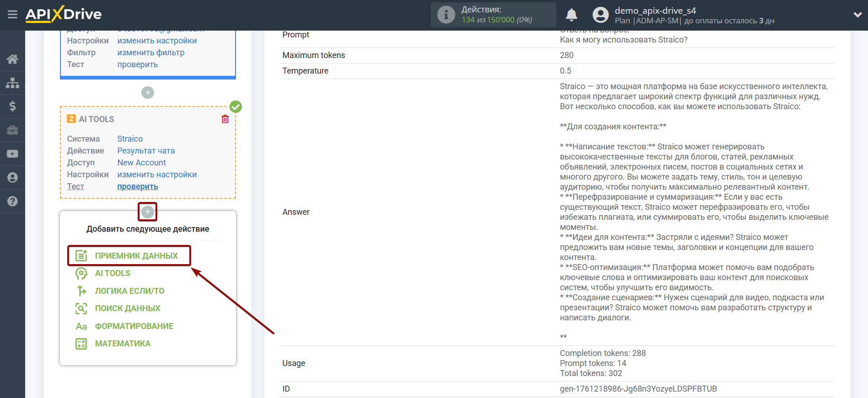This screenshot has width=868, height=398.
Task: Click the AI TOOLS block title
Action: tap(96, 119)
